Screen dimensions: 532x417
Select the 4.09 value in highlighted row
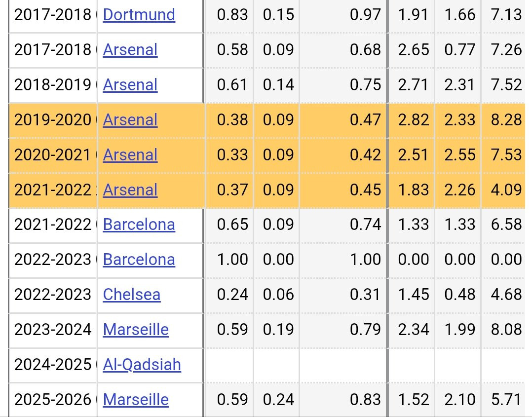506,190
